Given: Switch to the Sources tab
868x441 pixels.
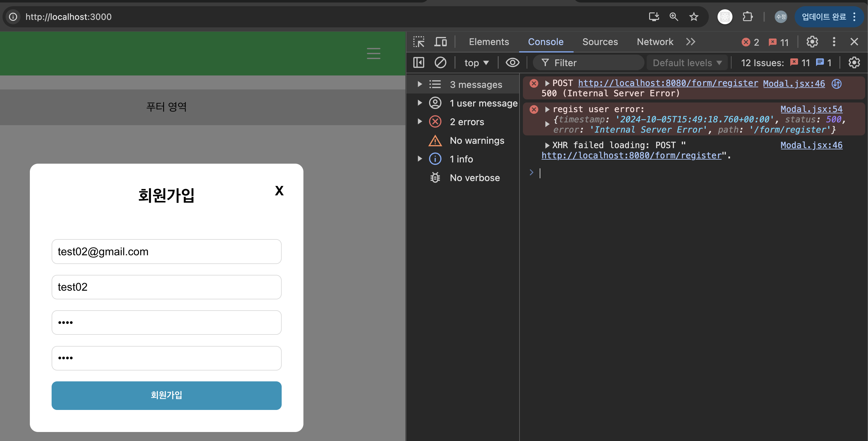Looking at the screenshot, I should [600, 42].
